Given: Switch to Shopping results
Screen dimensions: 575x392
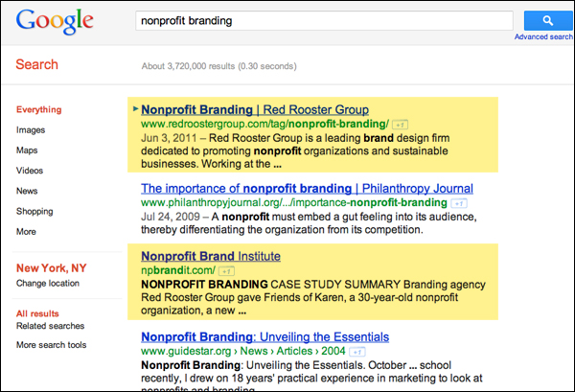Looking at the screenshot, I should click(x=34, y=212).
